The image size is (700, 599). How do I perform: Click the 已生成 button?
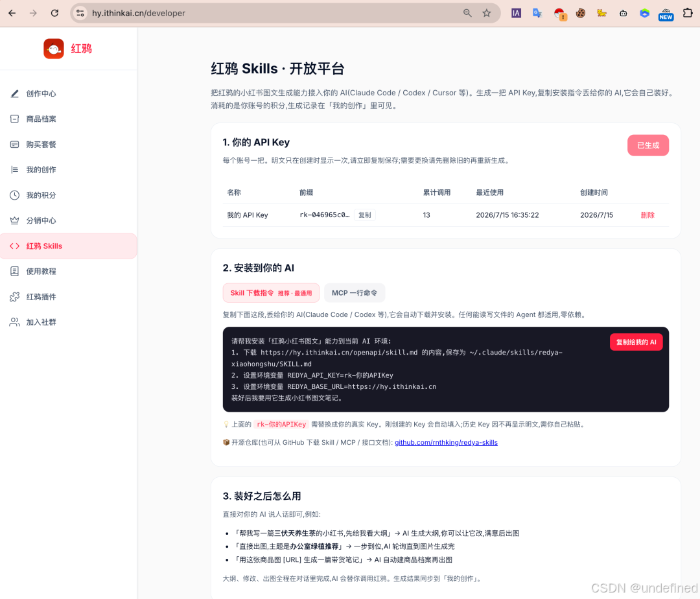tap(647, 145)
